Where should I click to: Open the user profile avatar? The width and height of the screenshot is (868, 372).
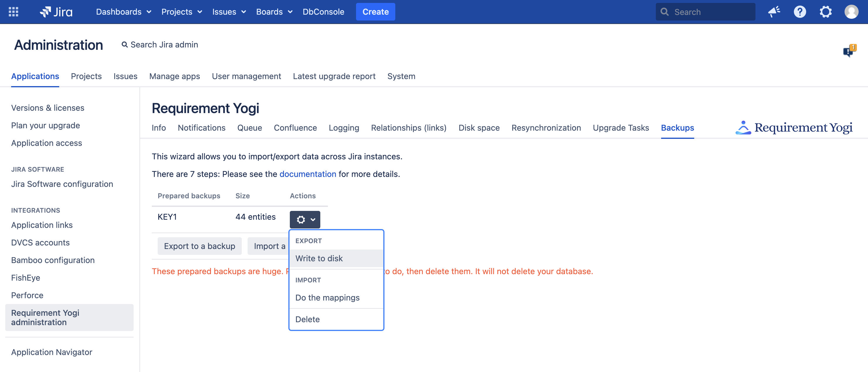[851, 12]
